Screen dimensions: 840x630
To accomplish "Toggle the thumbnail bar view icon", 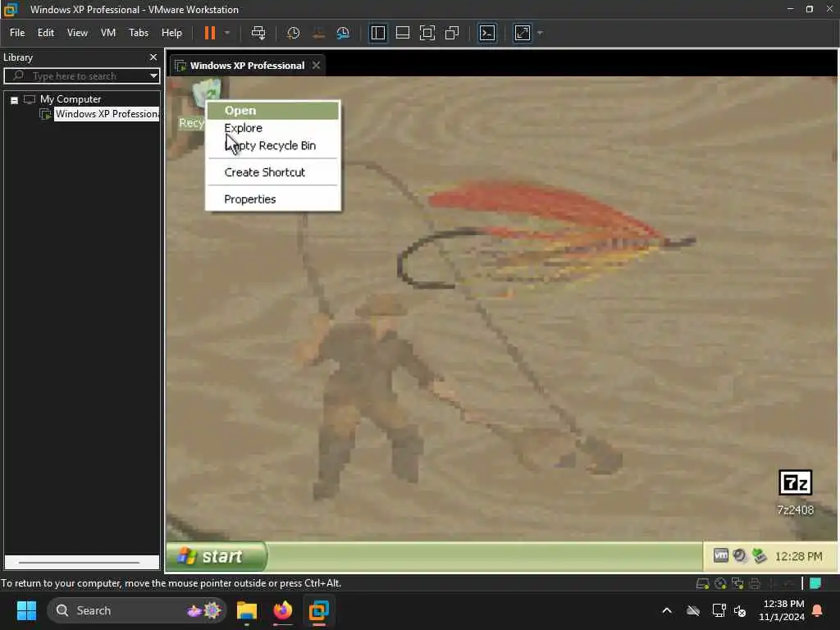I will [402, 33].
